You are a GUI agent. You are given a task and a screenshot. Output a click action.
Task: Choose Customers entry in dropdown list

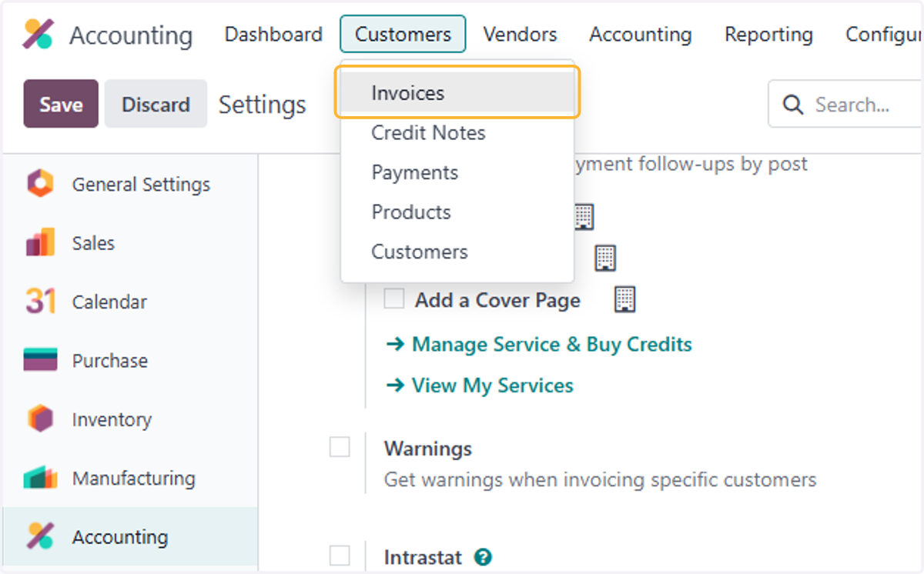click(457, 252)
